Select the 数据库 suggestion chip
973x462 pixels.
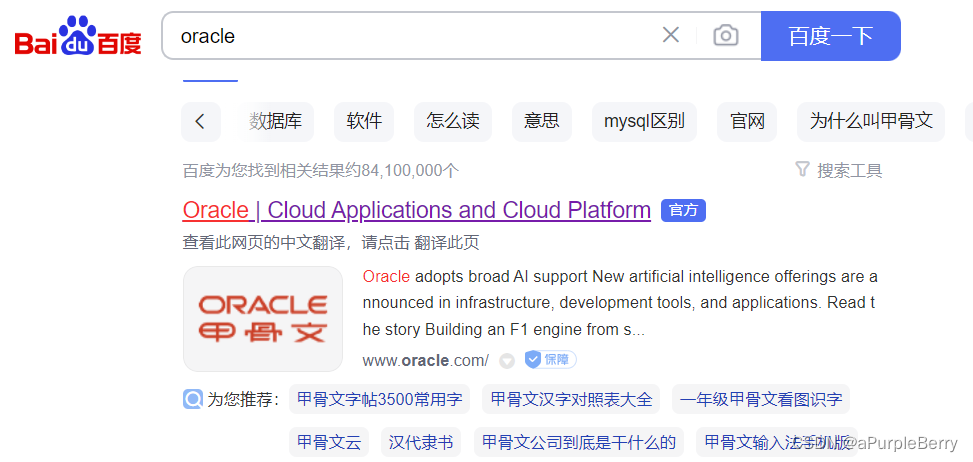click(276, 122)
